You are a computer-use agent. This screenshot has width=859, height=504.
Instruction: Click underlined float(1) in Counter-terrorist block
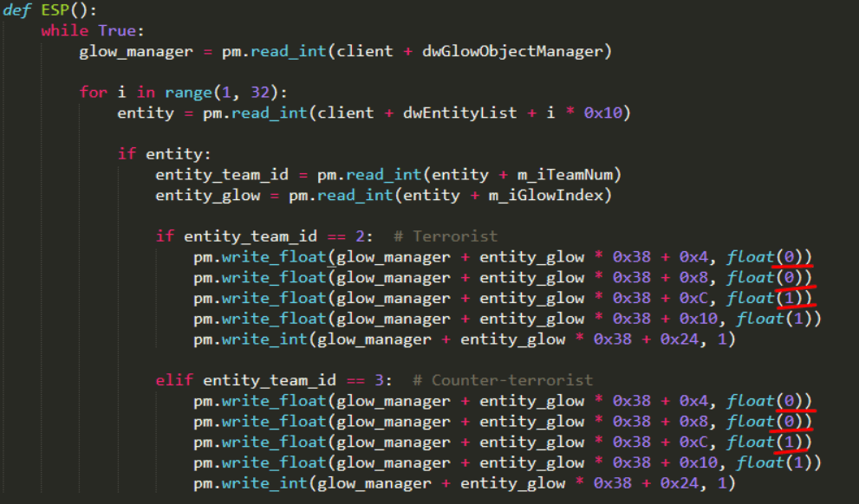pos(769,443)
